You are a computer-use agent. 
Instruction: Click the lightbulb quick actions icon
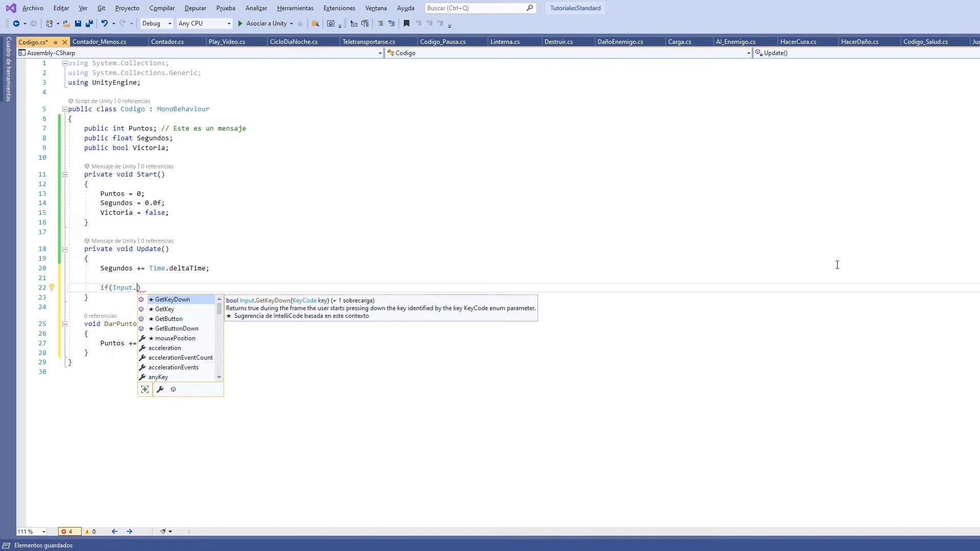52,288
